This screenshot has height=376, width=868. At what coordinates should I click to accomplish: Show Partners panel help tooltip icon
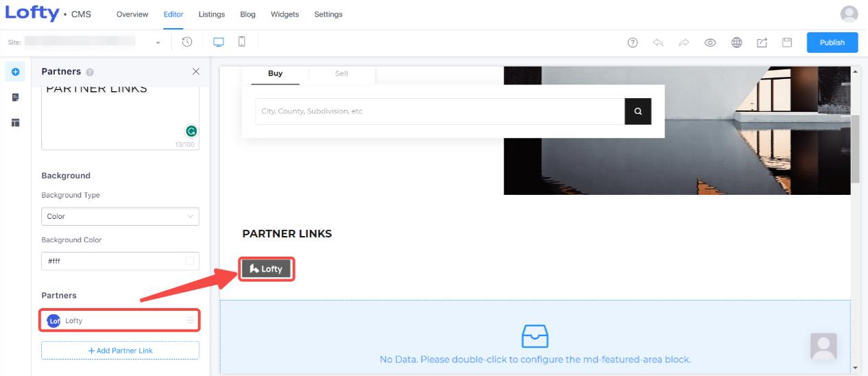[x=91, y=72]
